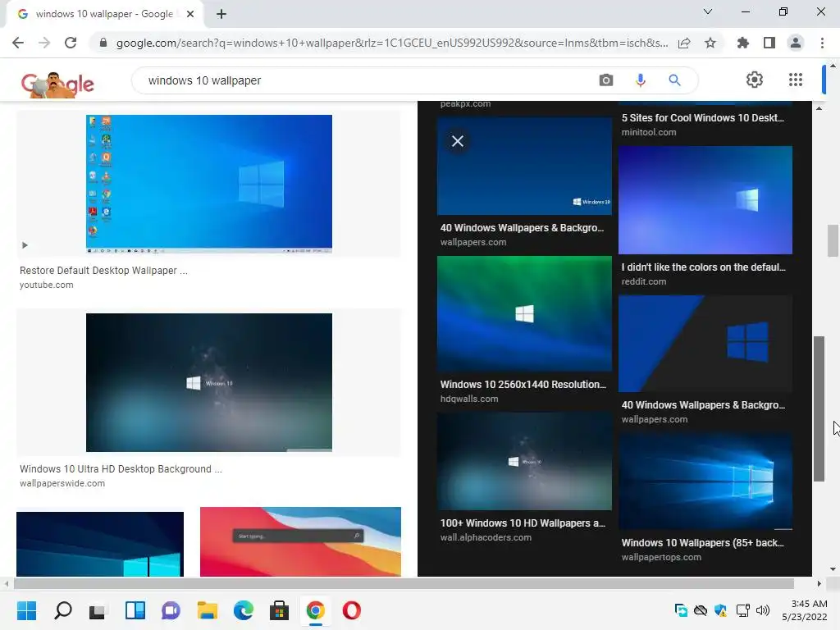840x630 pixels.
Task: Open File Explorer from taskbar
Action: click(208, 610)
